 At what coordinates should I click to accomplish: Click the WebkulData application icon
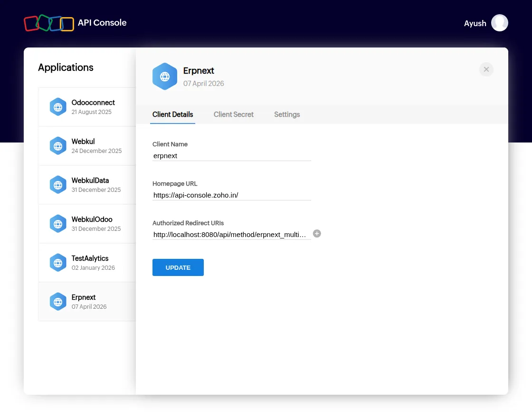coord(58,185)
